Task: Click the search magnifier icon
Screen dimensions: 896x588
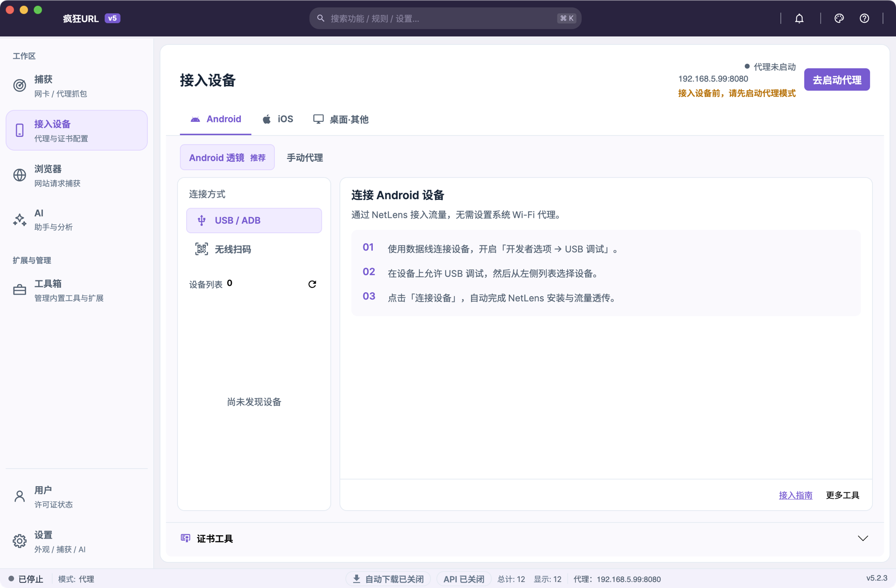Action: (321, 18)
